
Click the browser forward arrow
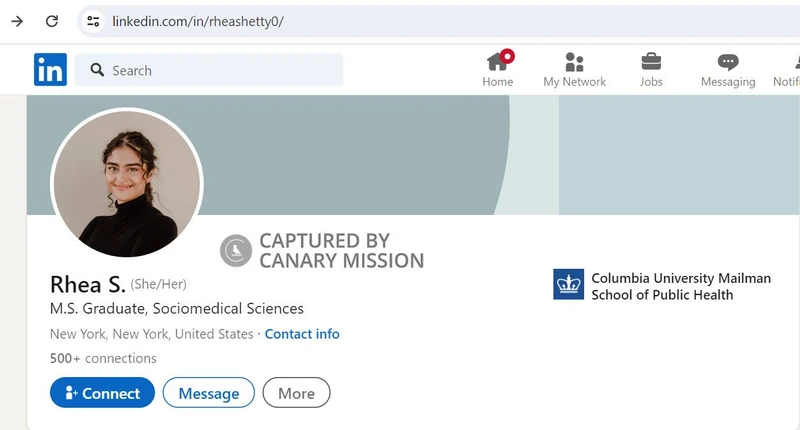point(17,21)
